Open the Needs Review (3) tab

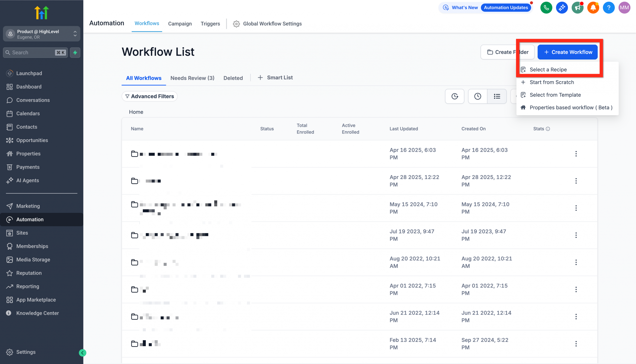(x=192, y=78)
